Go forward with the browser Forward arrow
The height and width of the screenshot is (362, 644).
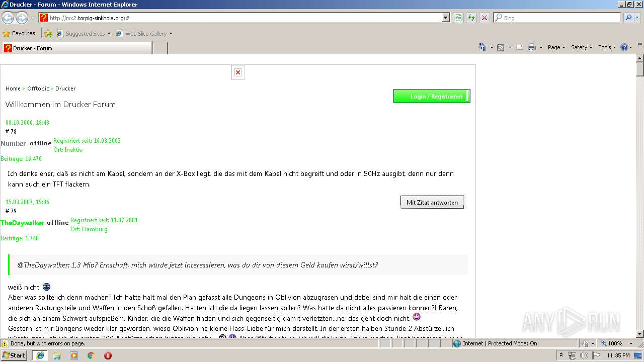22,18
